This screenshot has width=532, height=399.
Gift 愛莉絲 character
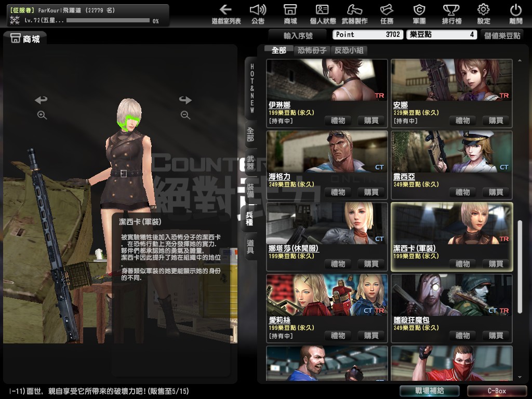[x=338, y=336]
